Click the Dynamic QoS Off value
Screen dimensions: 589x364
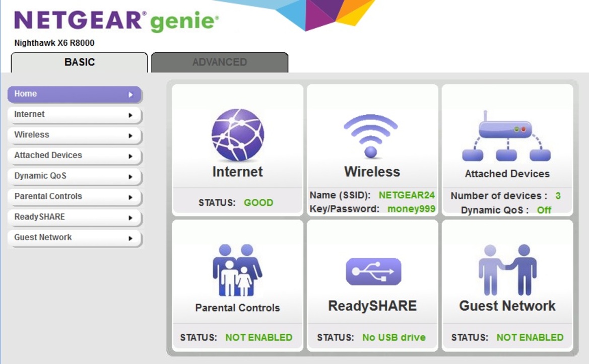(x=544, y=210)
